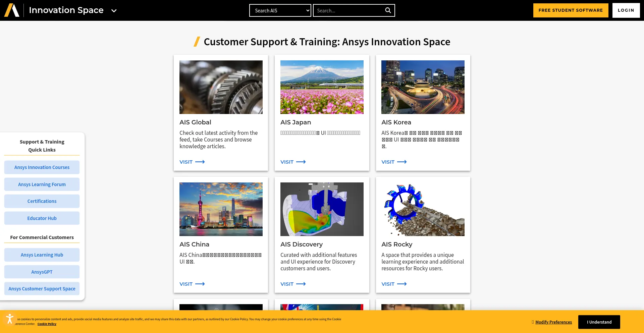
Task: Click the LOGIN button
Action: pyautogui.click(x=626, y=10)
